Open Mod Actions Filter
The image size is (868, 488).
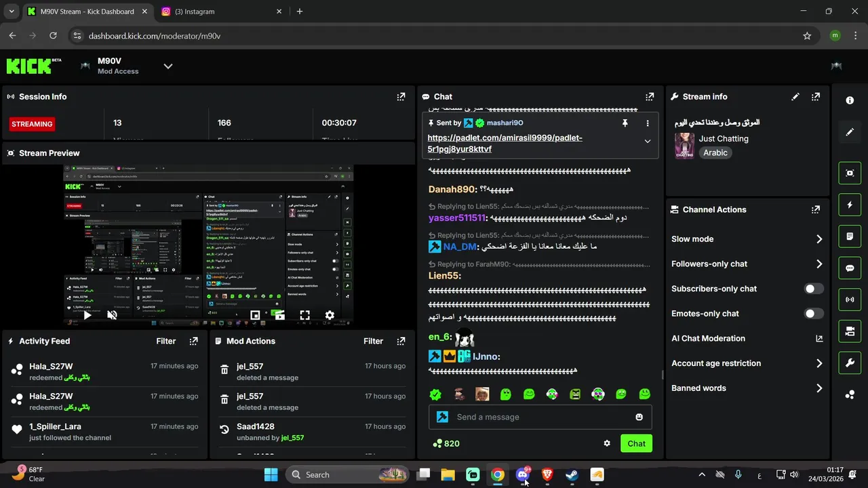(x=373, y=341)
